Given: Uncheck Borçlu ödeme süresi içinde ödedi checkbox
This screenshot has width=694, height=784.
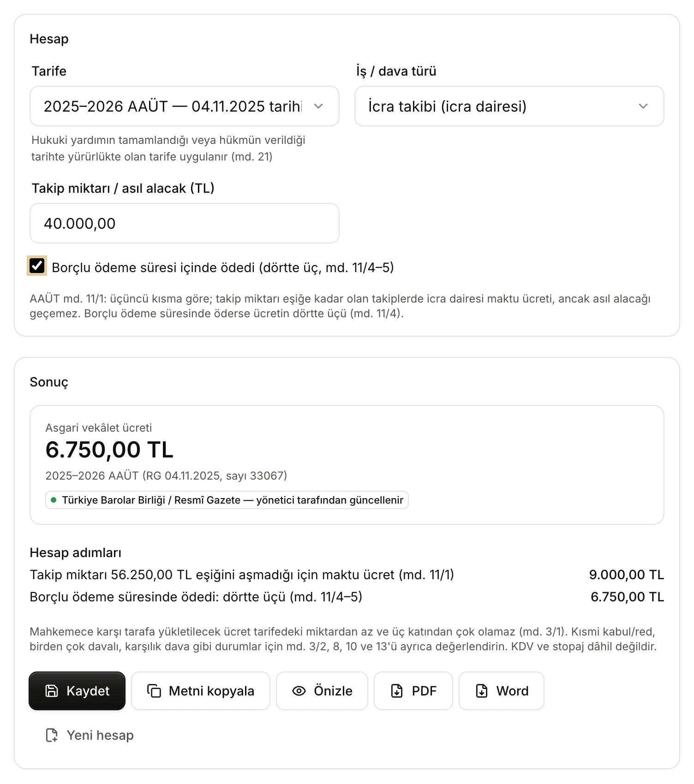Looking at the screenshot, I should click(37, 266).
